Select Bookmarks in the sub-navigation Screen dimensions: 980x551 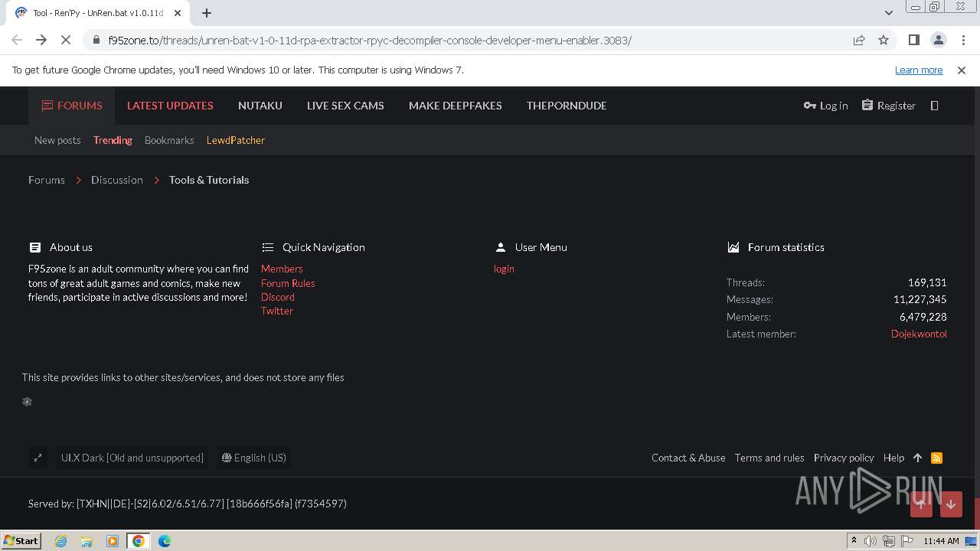point(169,140)
